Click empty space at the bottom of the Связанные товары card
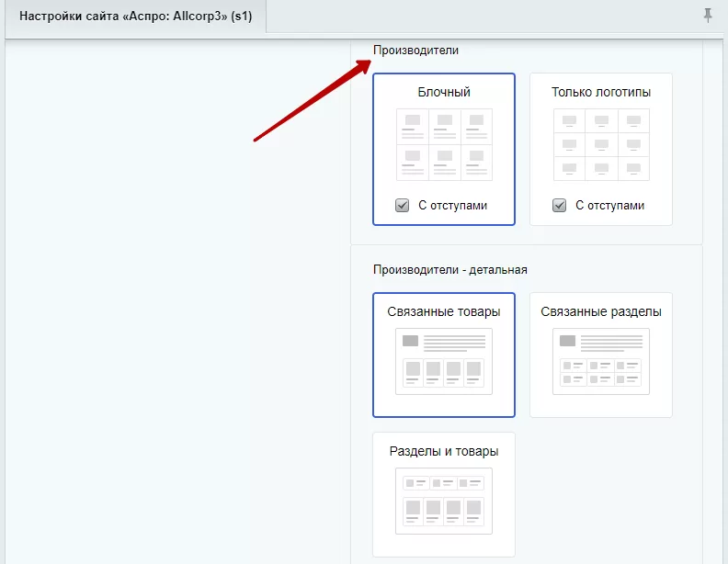 444,406
